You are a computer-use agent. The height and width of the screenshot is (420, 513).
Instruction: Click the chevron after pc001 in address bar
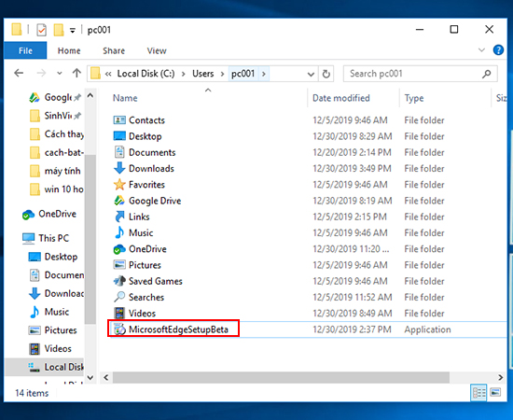[264, 74]
